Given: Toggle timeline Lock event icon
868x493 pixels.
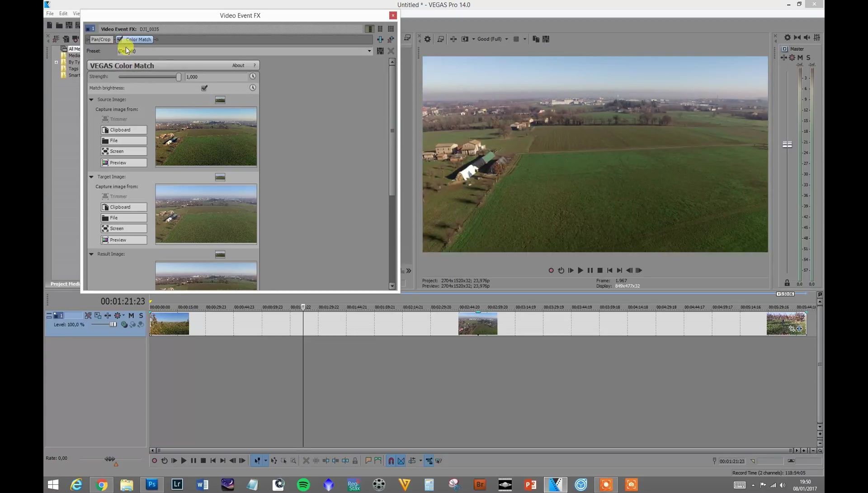Looking at the screenshot, I should (355, 461).
